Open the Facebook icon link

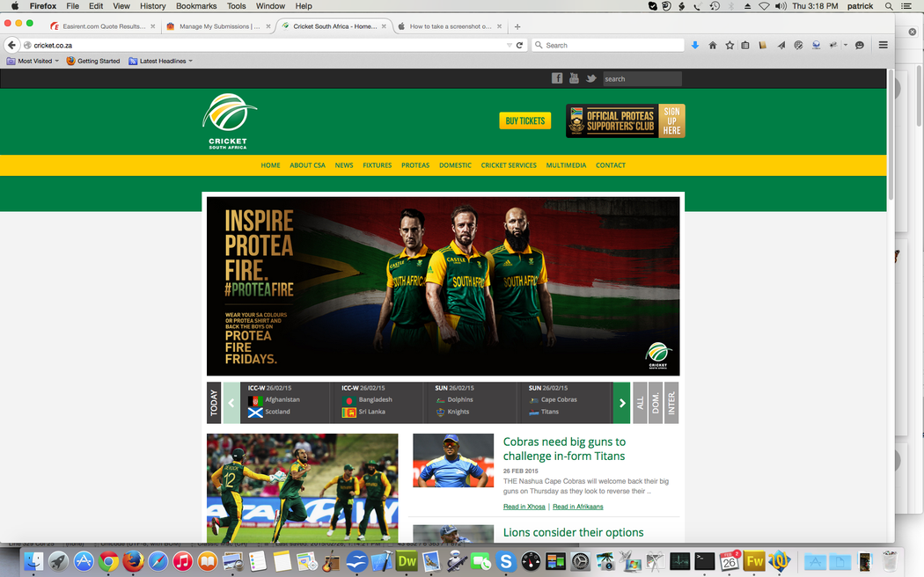click(x=557, y=78)
